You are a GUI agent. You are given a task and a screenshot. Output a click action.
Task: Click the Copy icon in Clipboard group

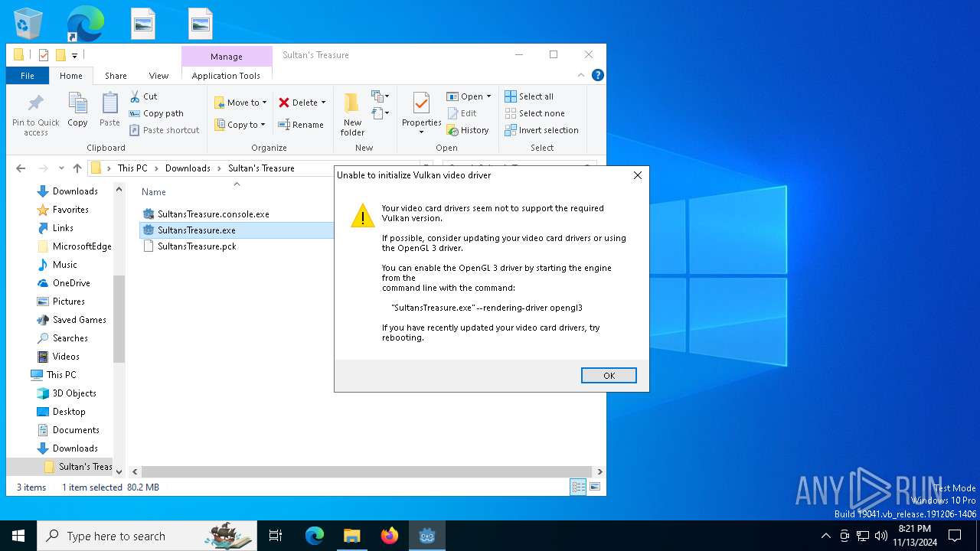click(x=77, y=103)
